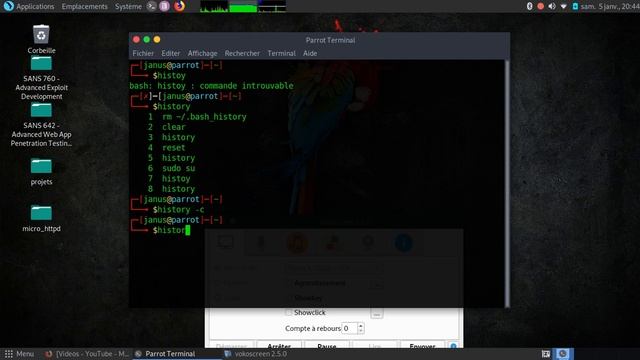The width and height of the screenshot is (640, 360).
Task: Click the 'clear' history entry
Action: (173, 127)
